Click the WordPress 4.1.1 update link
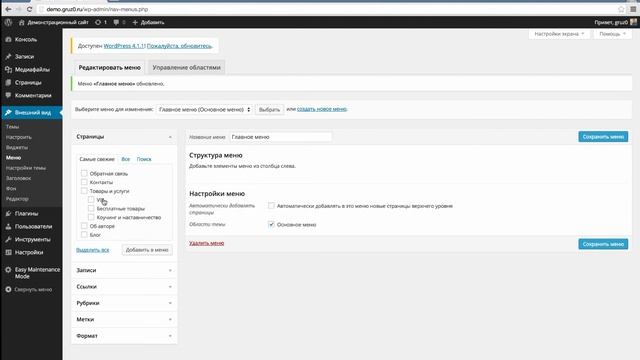The image size is (640, 360). click(x=123, y=46)
